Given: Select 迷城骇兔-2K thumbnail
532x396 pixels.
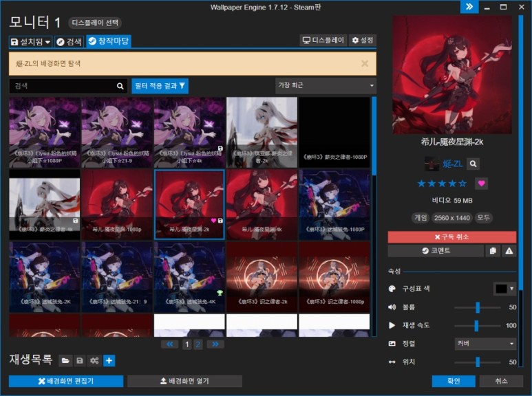Looking at the screenshot, I should point(45,276).
